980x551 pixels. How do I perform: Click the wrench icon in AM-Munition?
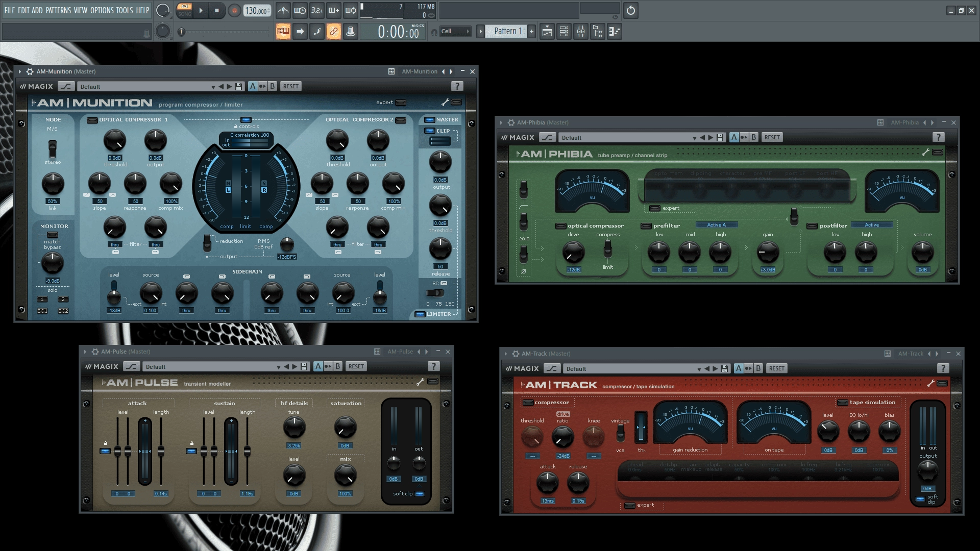[x=445, y=103]
